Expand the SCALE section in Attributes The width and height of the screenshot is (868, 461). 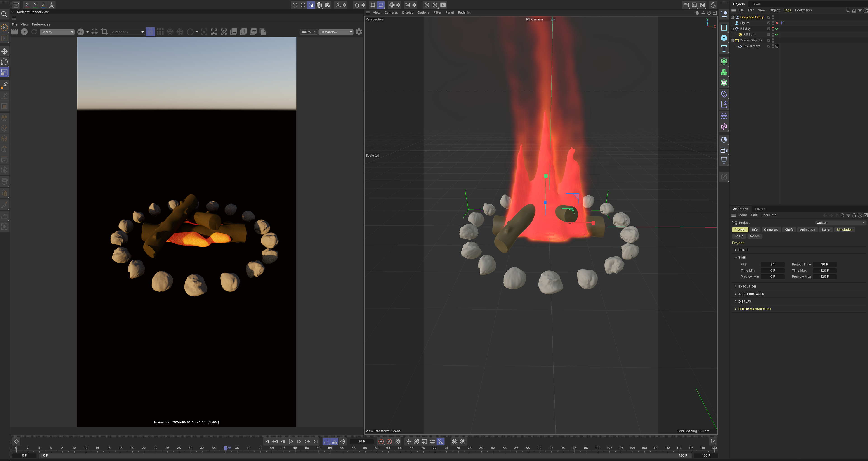(736, 250)
